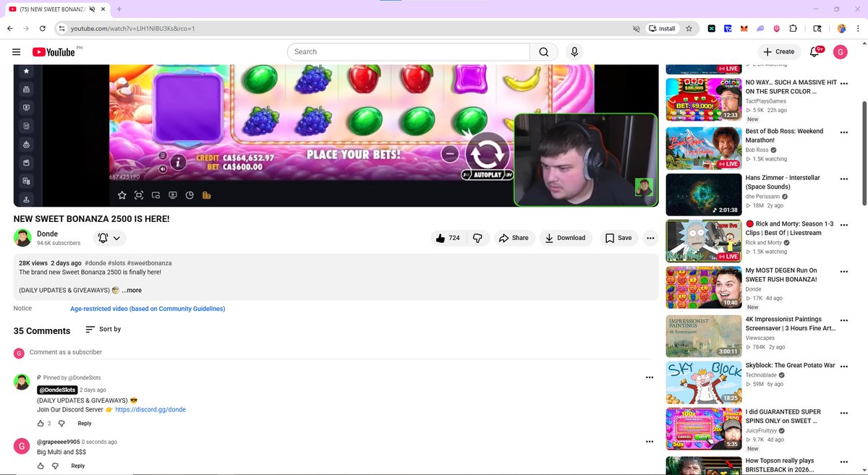The width and height of the screenshot is (868, 475).
Task: Like the video with 724 likes
Action: coord(448,238)
